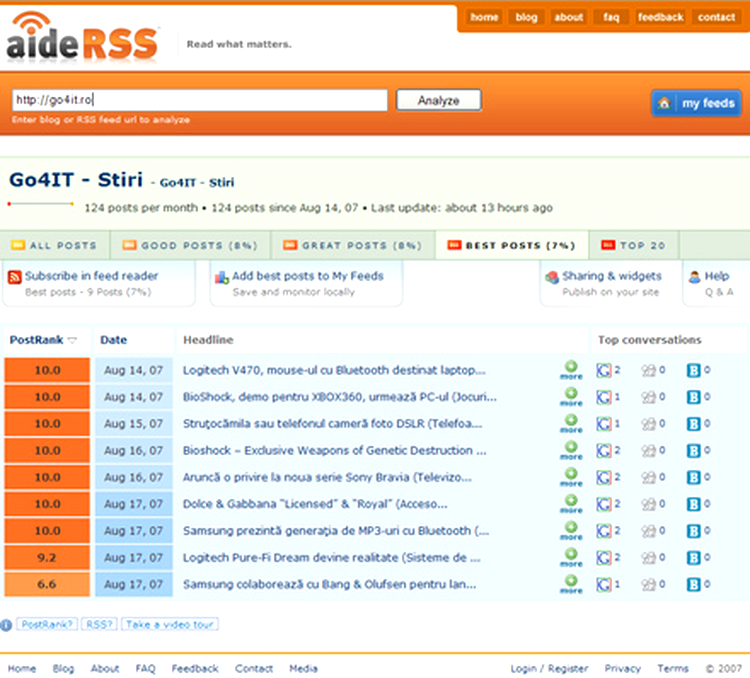Click Bloglines B icon in Dolce & Gabbana row
Image resolution: width=750 pixels, height=678 pixels.
coord(693,504)
